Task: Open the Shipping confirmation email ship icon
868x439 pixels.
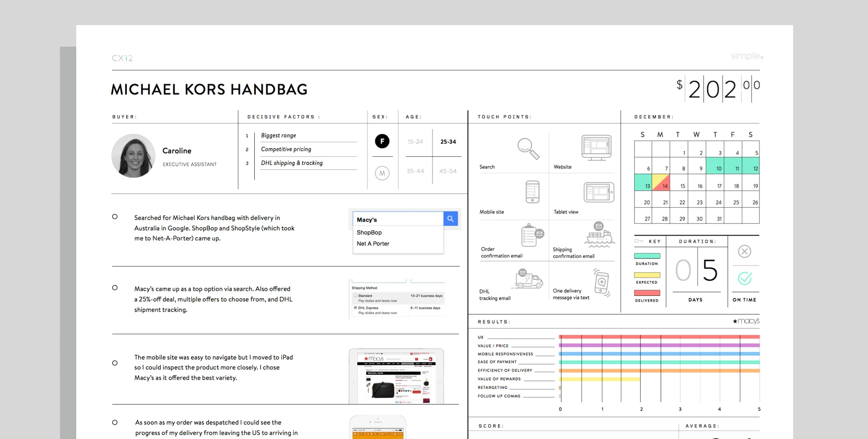Action: [x=599, y=234]
